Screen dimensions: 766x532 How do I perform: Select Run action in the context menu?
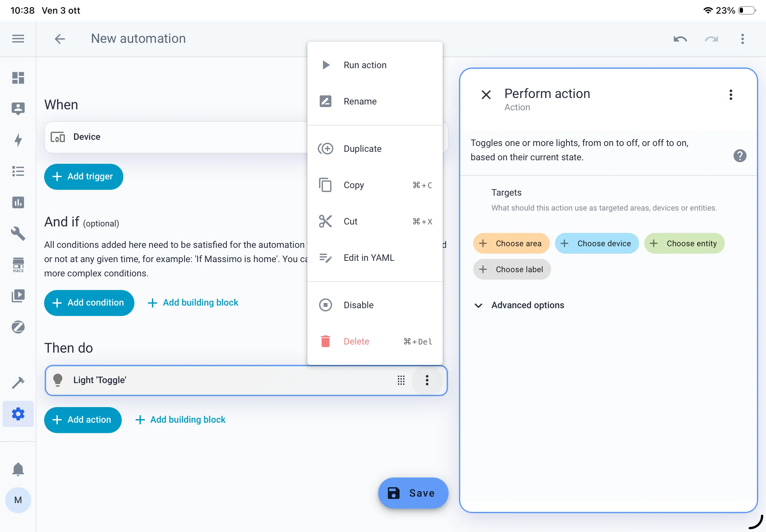coord(364,65)
